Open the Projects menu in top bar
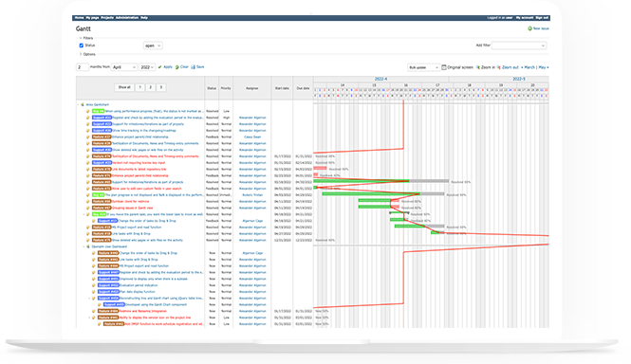Image resolution: width=631 pixels, height=364 pixels. [x=107, y=18]
